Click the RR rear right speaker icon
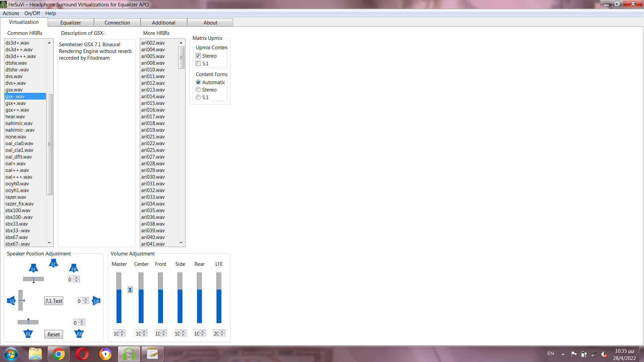 tap(79, 334)
